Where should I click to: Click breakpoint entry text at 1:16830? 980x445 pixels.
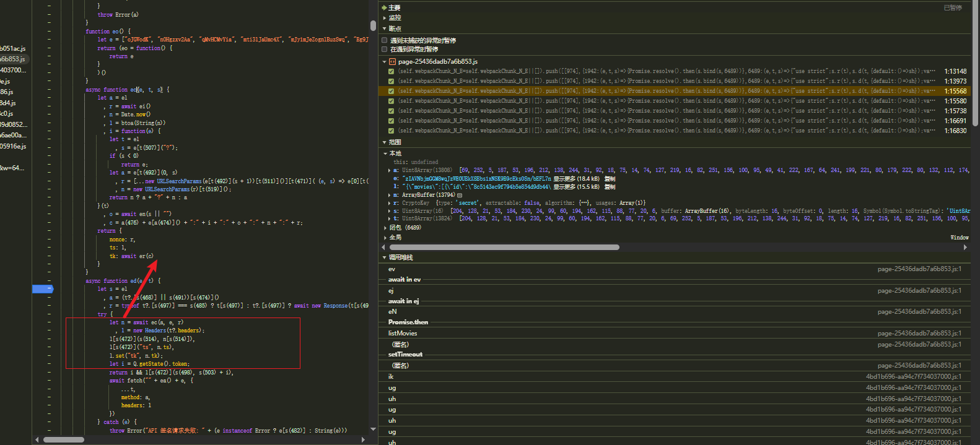click(666, 131)
